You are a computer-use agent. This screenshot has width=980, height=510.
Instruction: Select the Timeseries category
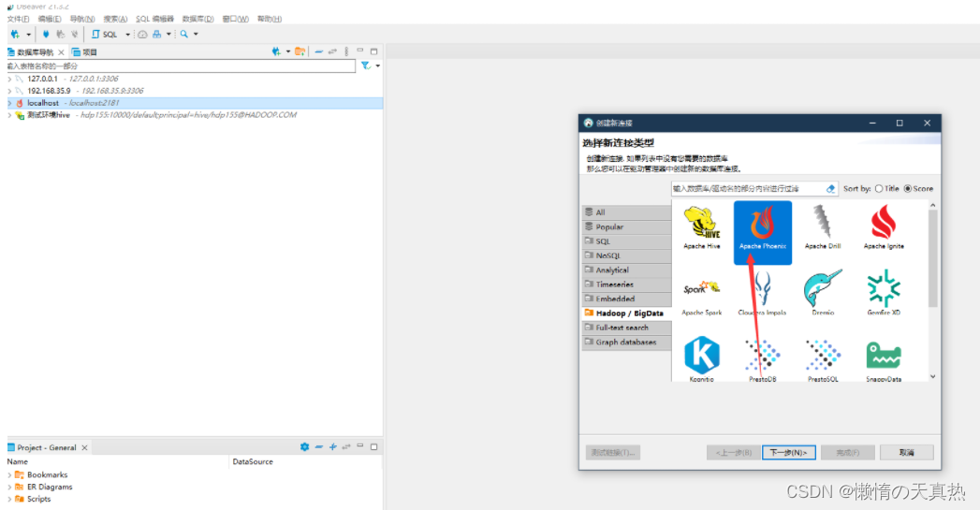pyautogui.click(x=626, y=284)
